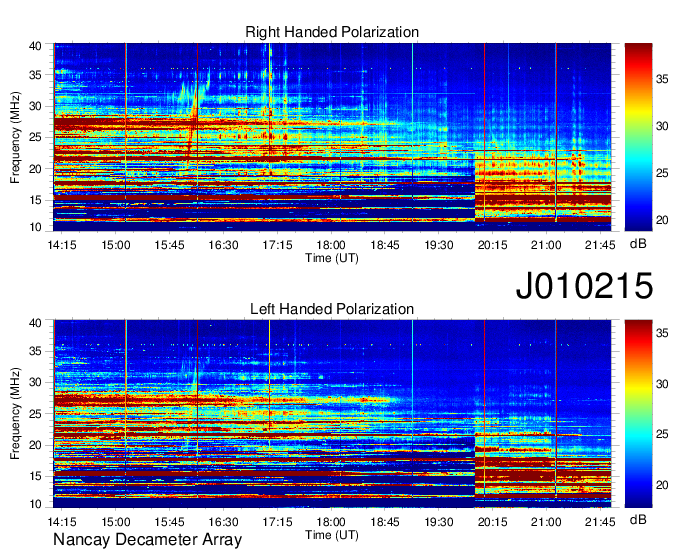Click the 30 dB value on the left-handed colorbar

tap(662, 384)
